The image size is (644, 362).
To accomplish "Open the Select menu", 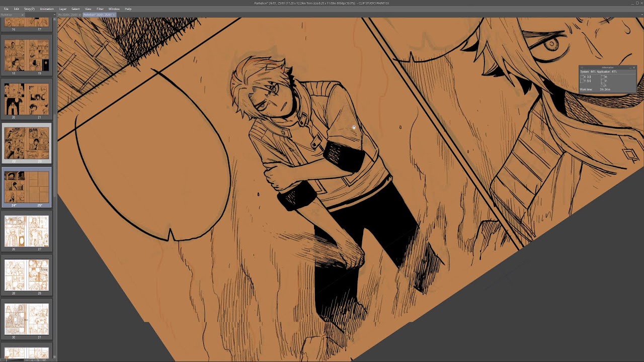I will coord(75,9).
